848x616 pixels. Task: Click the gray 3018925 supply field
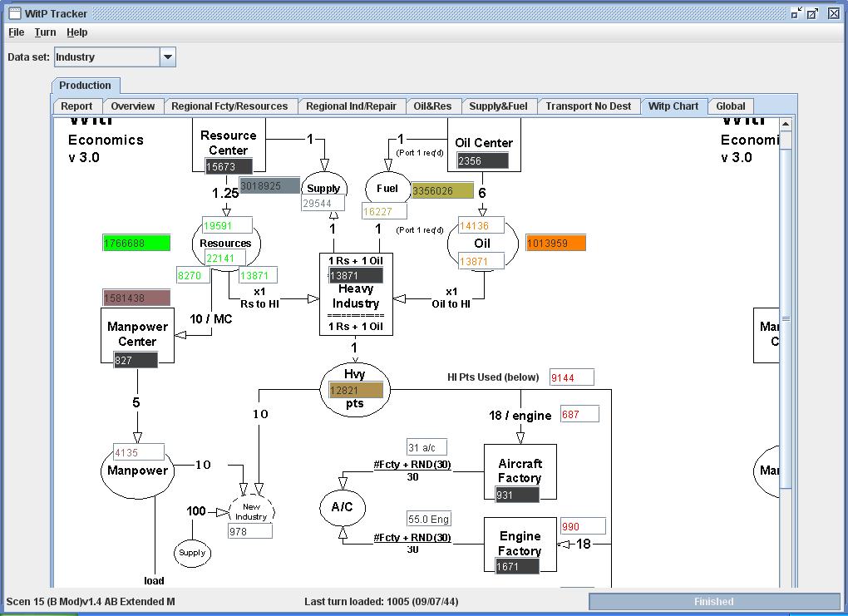pos(270,185)
